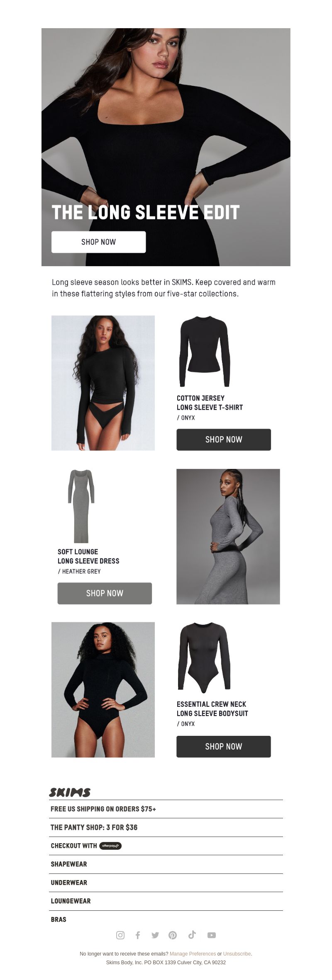
Task: Shop the Cotton Jersey Long Sleeve T-Shirt
Action: tap(224, 439)
